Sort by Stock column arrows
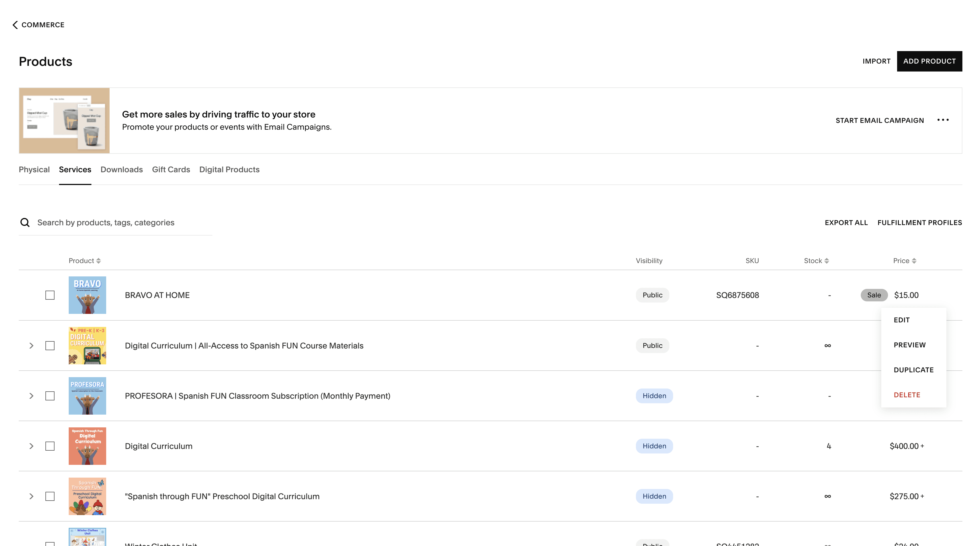 pos(826,261)
